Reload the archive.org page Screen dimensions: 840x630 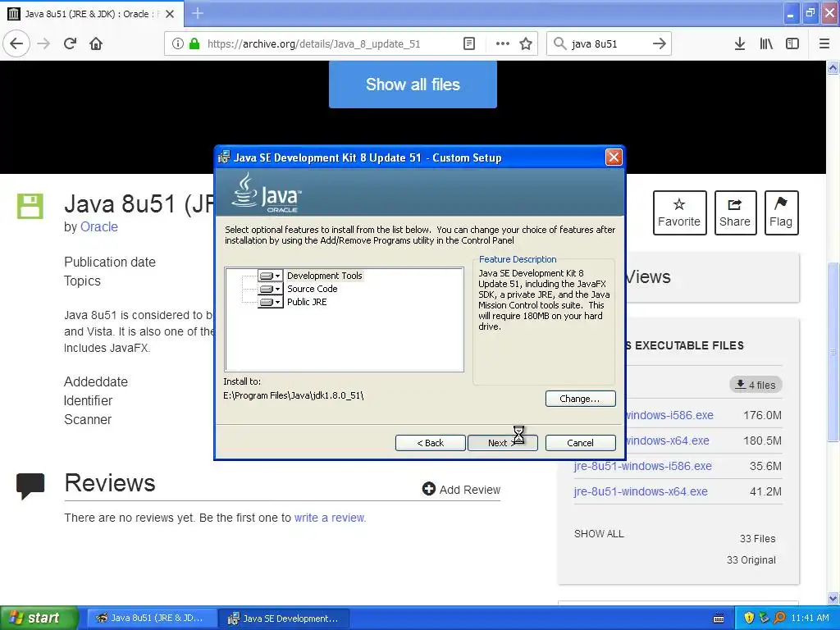70,43
